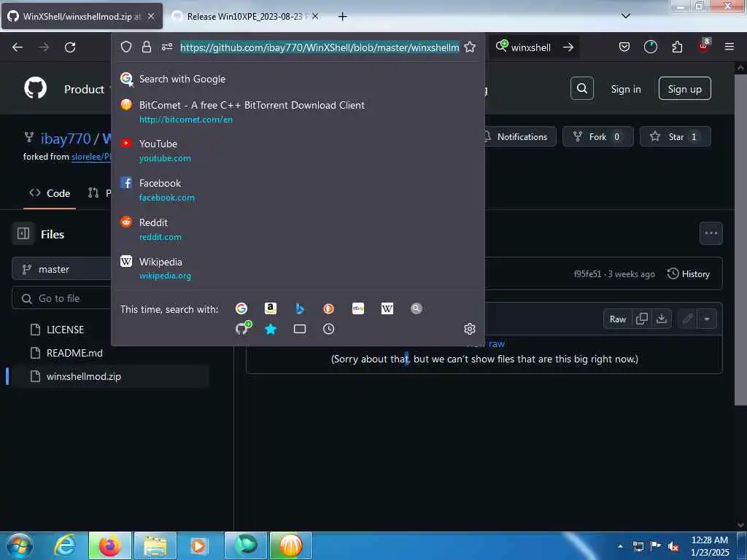Search this time with Amazon icon
The height and width of the screenshot is (560, 747).
pyautogui.click(x=271, y=308)
